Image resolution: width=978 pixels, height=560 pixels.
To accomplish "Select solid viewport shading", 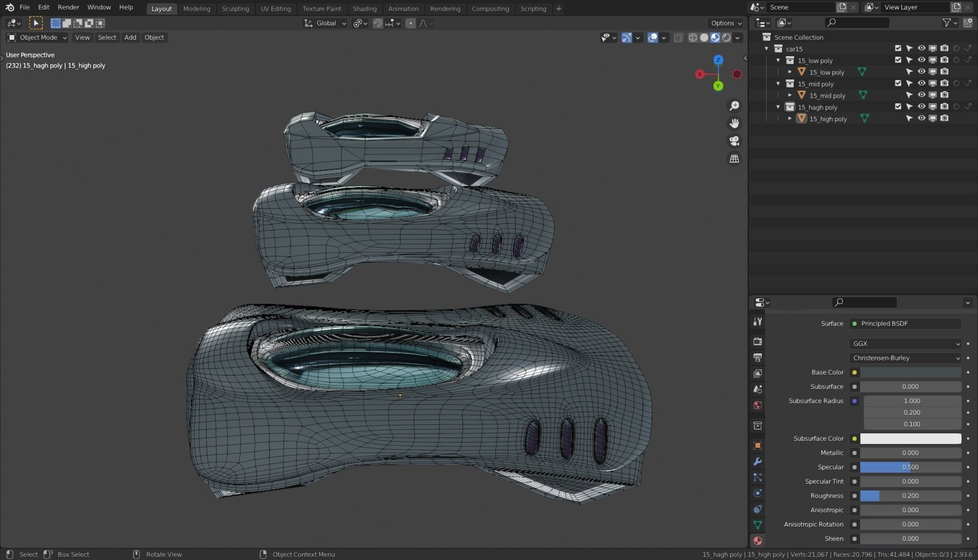I will (704, 38).
